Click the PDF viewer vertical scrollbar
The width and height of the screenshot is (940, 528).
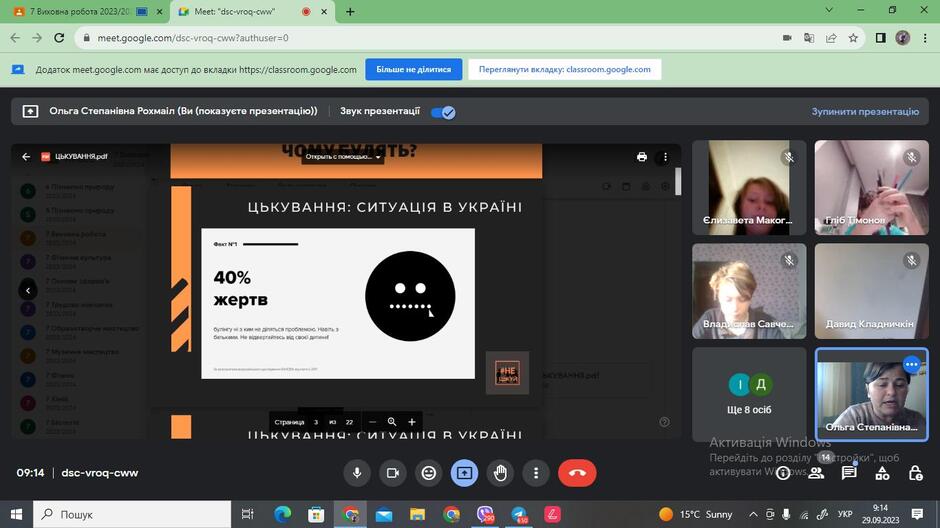click(678, 182)
